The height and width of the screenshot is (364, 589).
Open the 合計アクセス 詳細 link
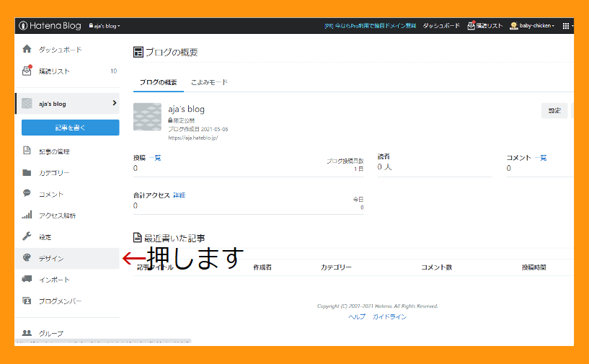click(x=180, y=195)
